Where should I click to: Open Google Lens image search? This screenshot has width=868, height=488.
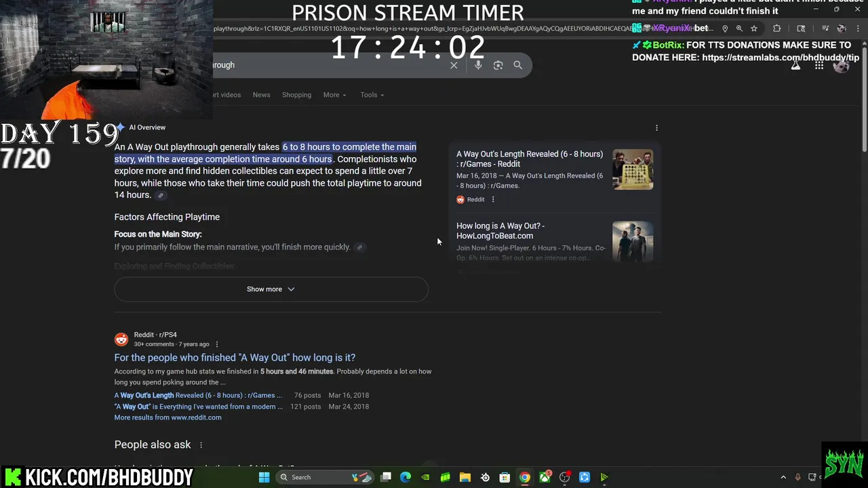tap(498, 65)
